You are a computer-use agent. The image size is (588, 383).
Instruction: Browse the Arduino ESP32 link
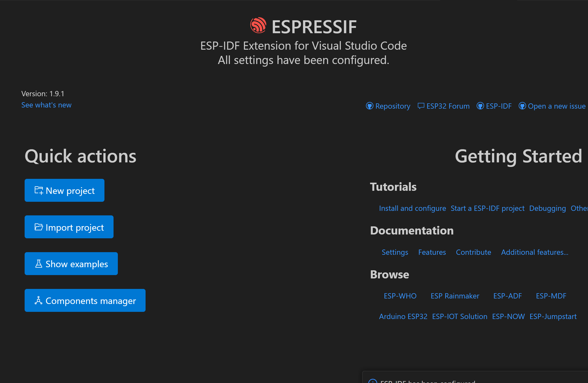(403, 316)
